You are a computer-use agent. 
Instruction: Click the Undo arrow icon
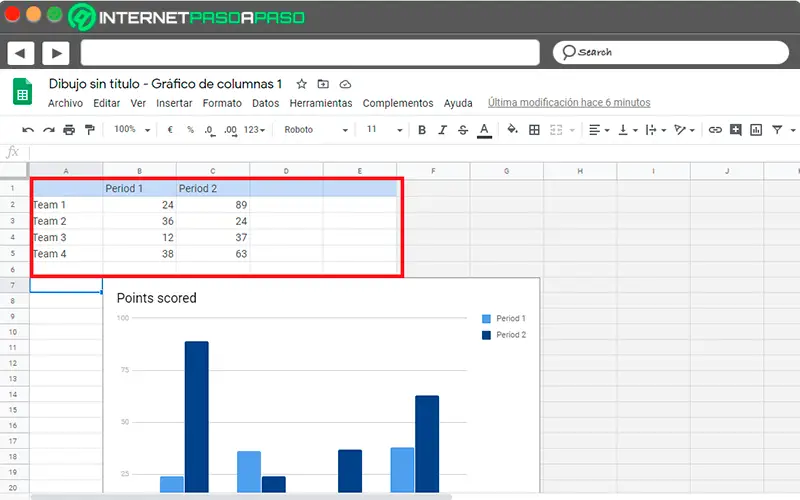pyautogui.click(x=28, y=130)
